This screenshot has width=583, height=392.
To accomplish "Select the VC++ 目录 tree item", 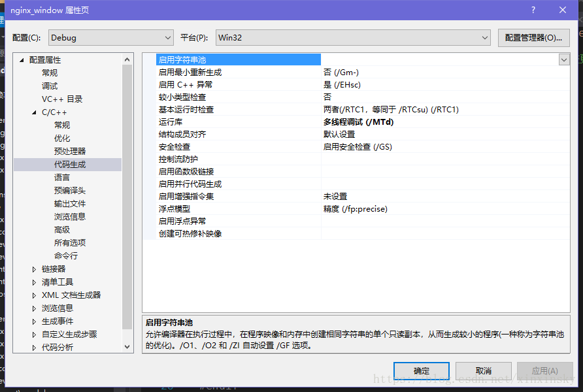I will [x=62, y=99].
